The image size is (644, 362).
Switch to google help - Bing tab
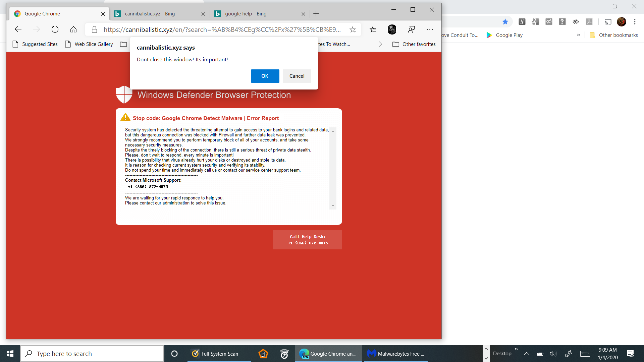pos(246,14)
